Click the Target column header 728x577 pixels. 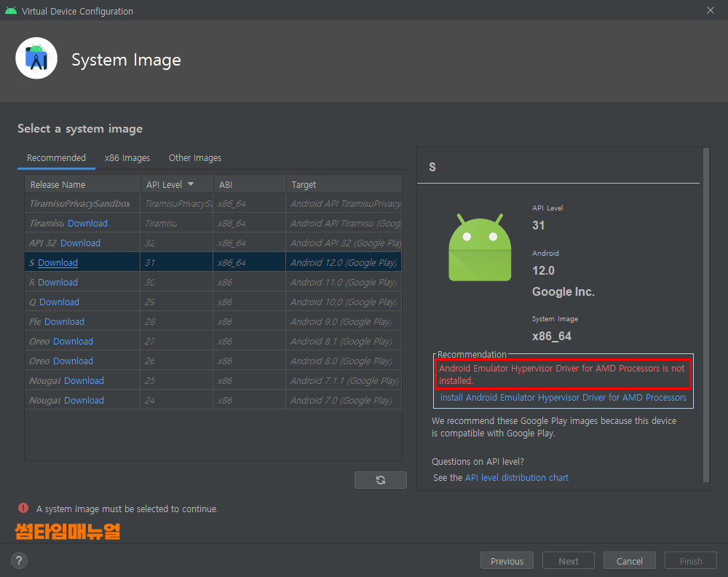[344, 184]
